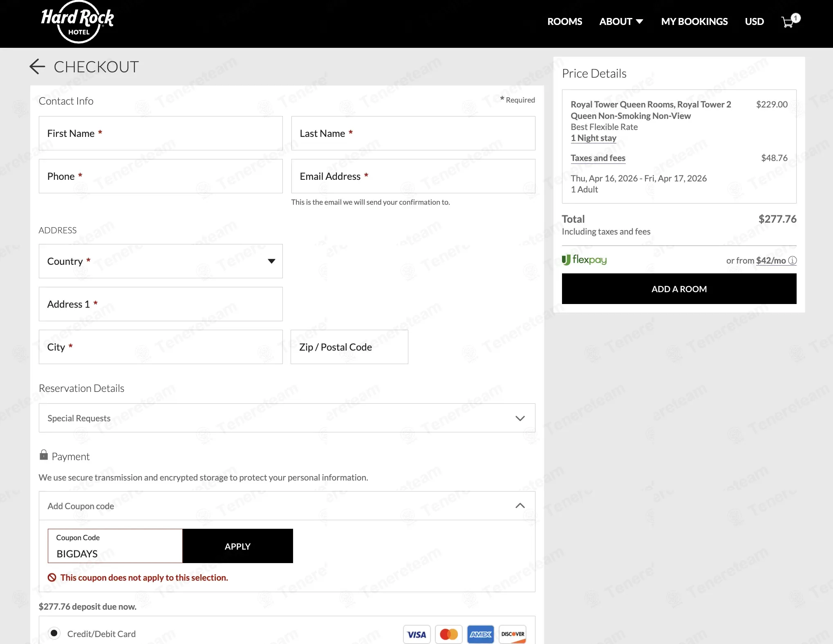Click the APPLY coupon button

[x=237, y=546]
